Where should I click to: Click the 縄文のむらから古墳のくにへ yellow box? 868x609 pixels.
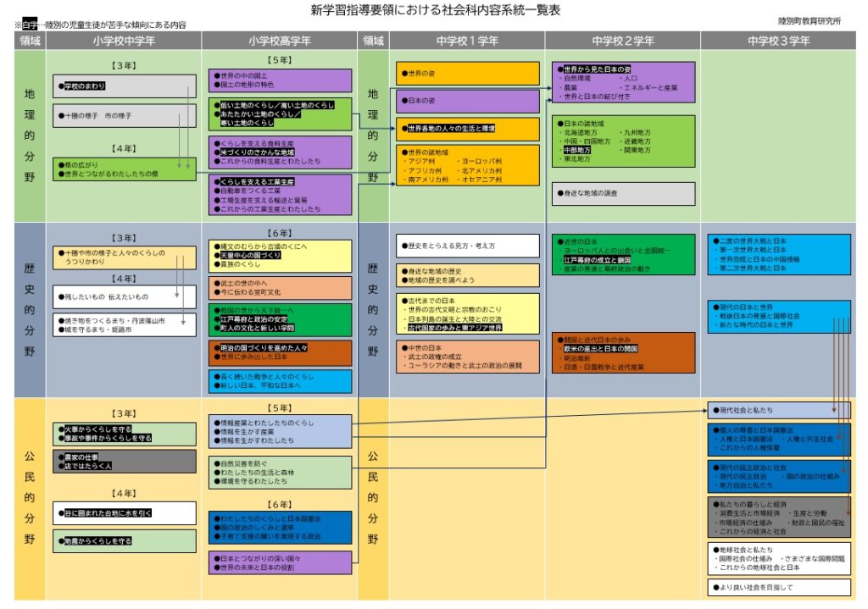pos(280,256)
